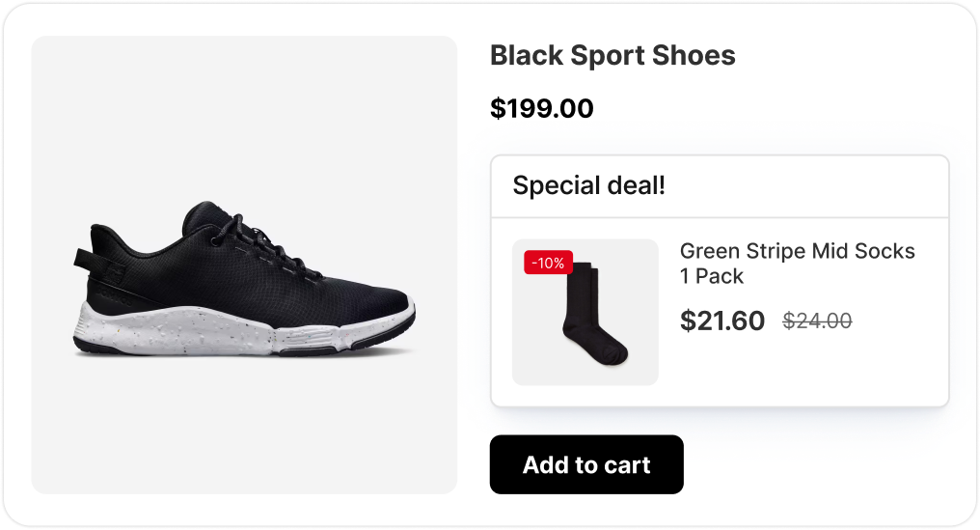
Task: Click the Add to cart button
Action: tap(586, 464)
